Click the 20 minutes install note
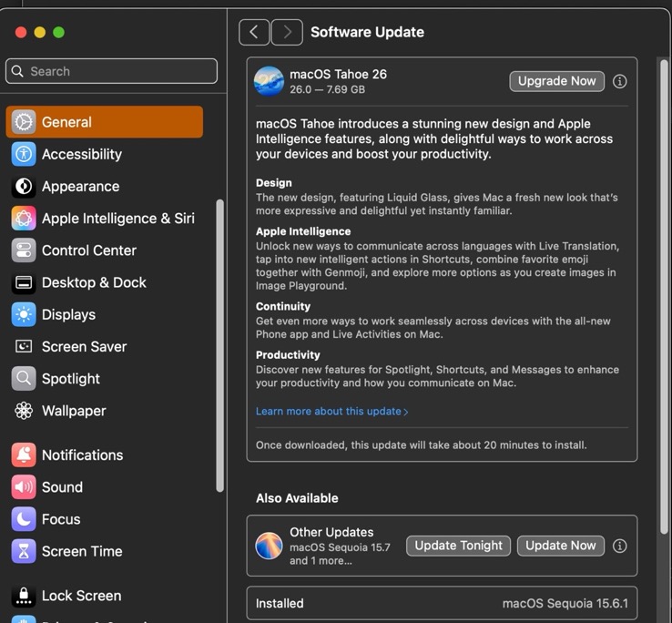Screen dimensions: 672x623 pyautogui.click(x=422, y=445)
